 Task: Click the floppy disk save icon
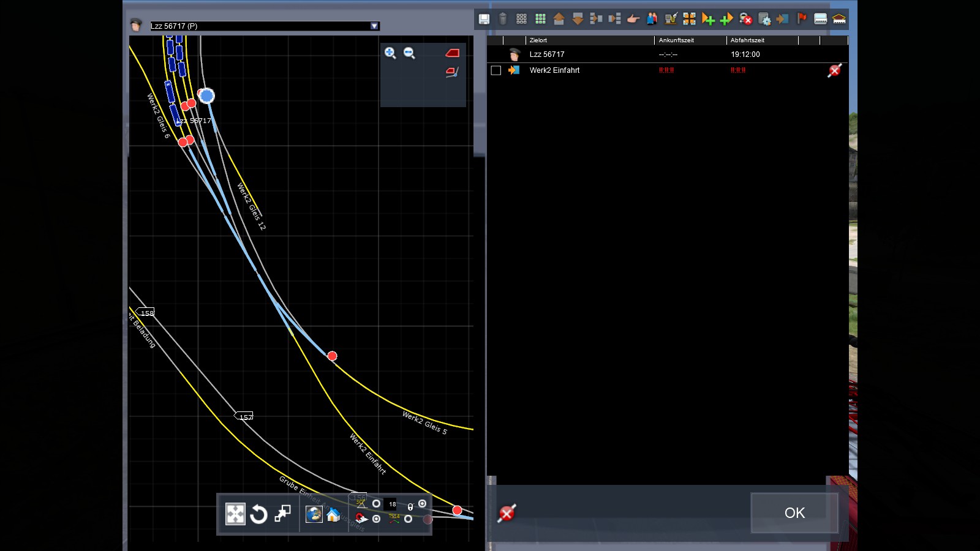(484, 19)
